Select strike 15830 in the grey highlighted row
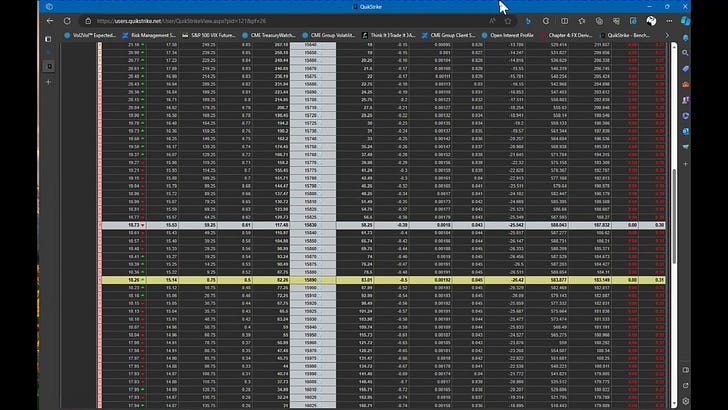Screen dimensions: 728x410 click(x=310, y=225)
